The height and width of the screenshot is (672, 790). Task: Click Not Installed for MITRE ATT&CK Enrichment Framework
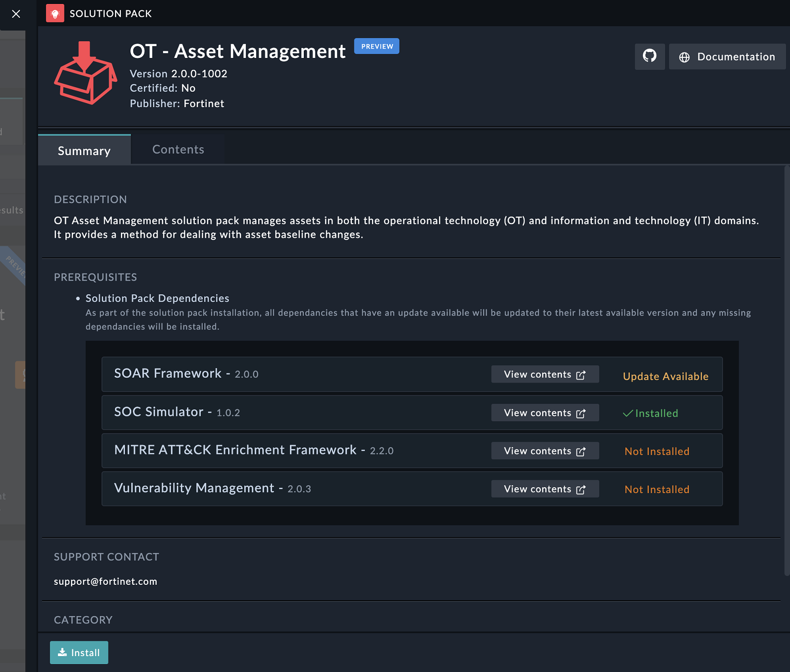pos(657,451)
